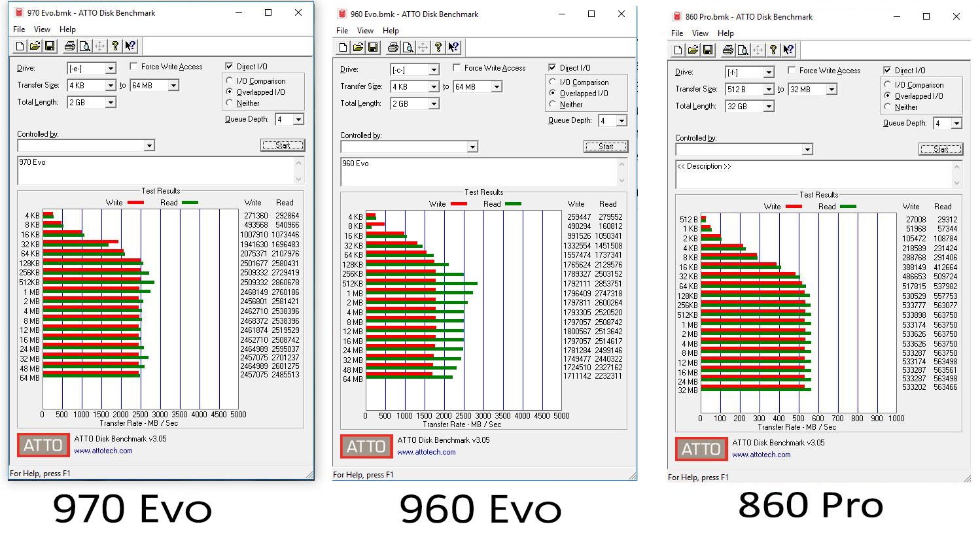Click the New icon in 970 Evo window

coord(20,46)
